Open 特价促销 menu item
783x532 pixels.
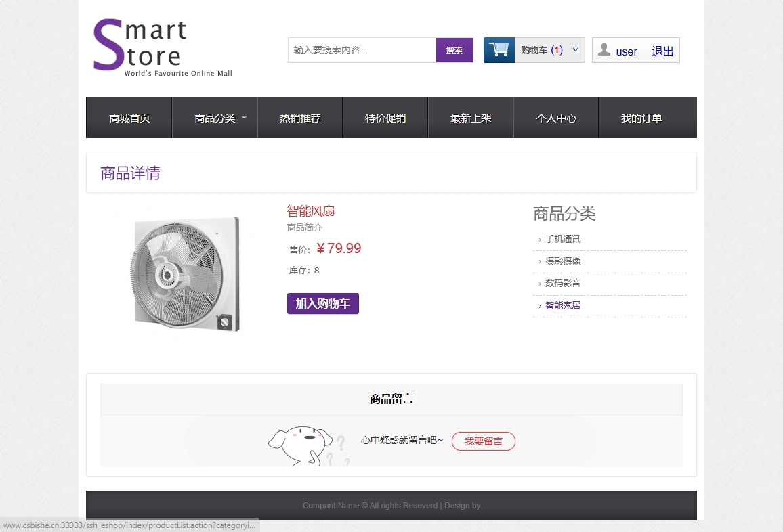tap(385, 118)
